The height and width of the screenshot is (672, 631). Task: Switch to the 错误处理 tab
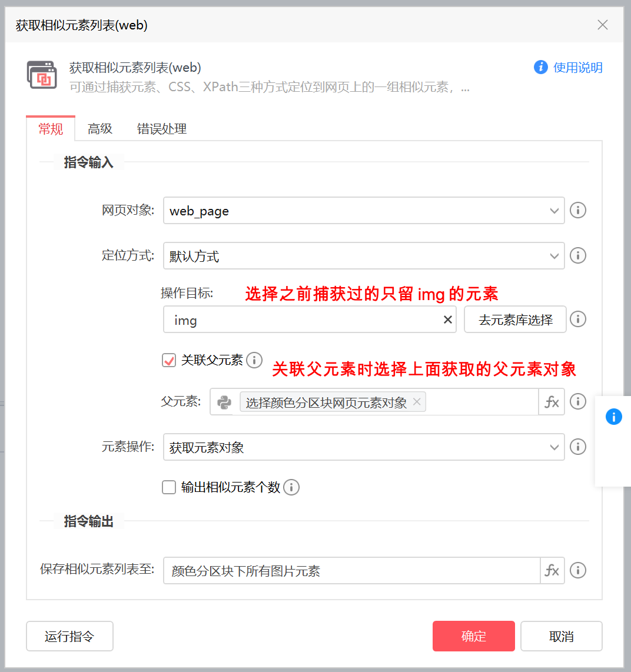(162, 128)
